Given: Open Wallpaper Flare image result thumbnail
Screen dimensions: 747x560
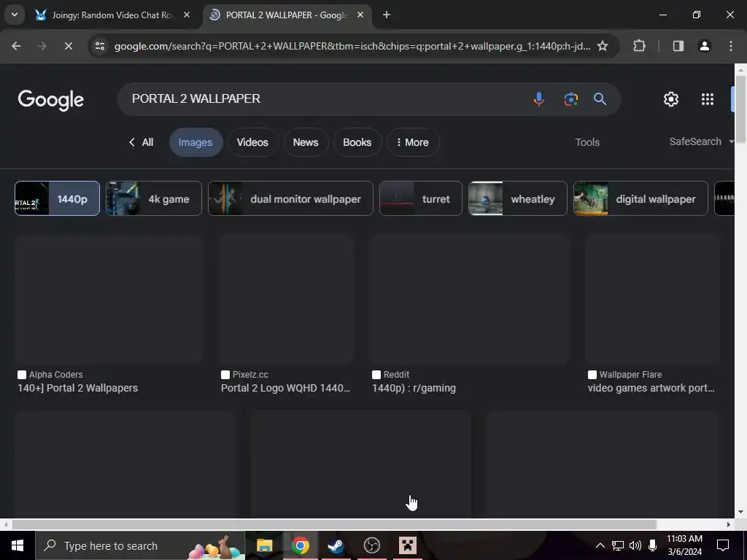Looking at the screenshot, I should [x=652, y=299].
